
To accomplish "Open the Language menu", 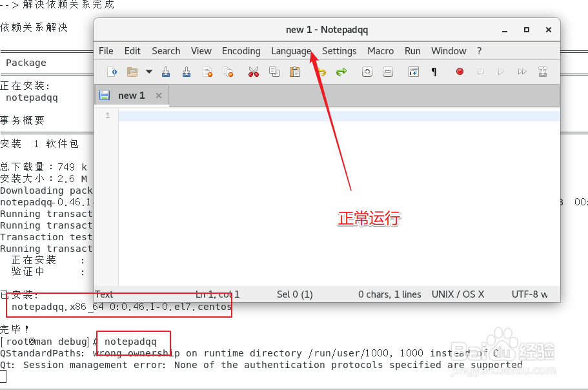I will tap(291, 51).
